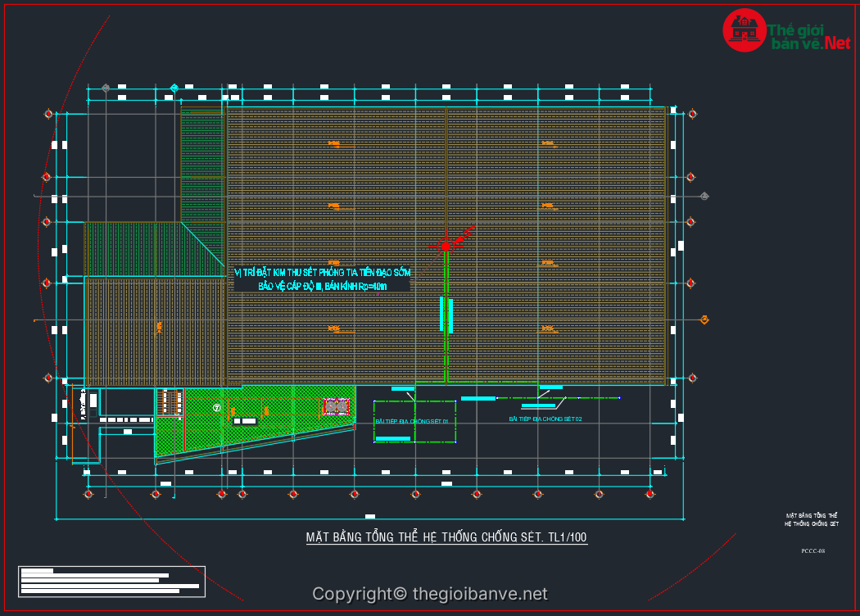Click the PCCC-08 sheet number

[812, 551]
